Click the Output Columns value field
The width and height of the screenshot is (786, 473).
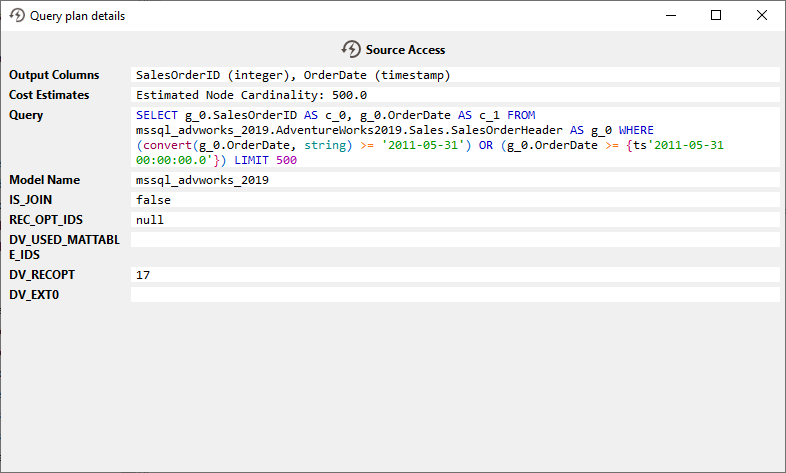point(455,75)
